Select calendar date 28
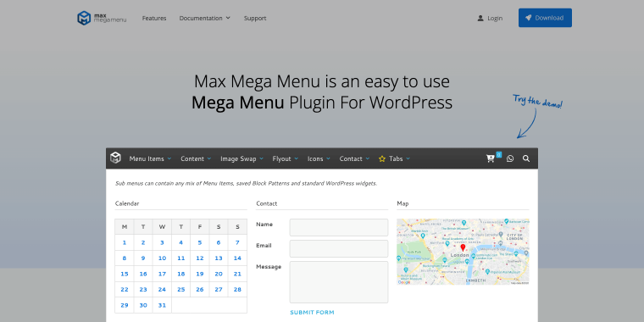This screenshot has width=644, height=322. [x=237, y=290]
